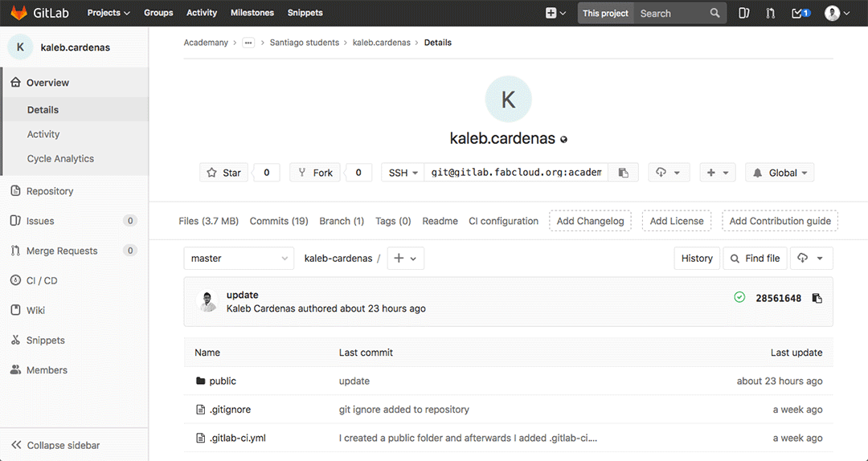This screenshot has width=868, height=461.
Task: Click the green pipeline passed status icon
Action: click(739, 298)
